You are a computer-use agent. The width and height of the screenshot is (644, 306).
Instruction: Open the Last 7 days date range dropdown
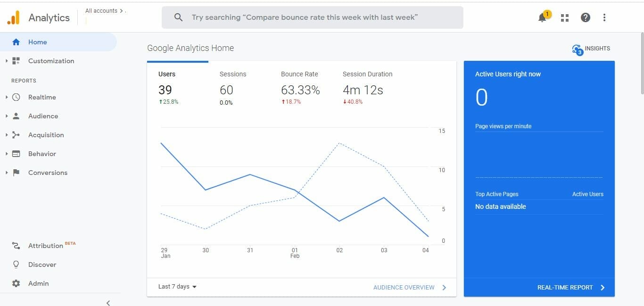click(x=177, y=286)
